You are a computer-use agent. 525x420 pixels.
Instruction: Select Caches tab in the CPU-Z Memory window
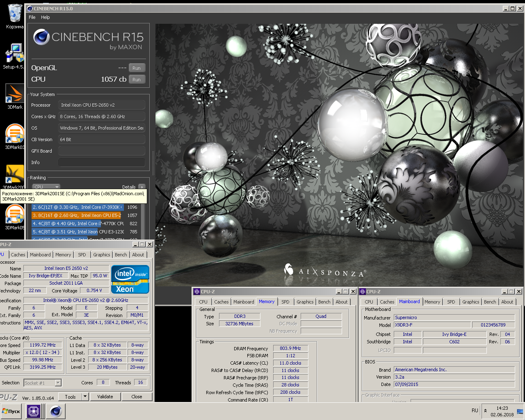221,302
